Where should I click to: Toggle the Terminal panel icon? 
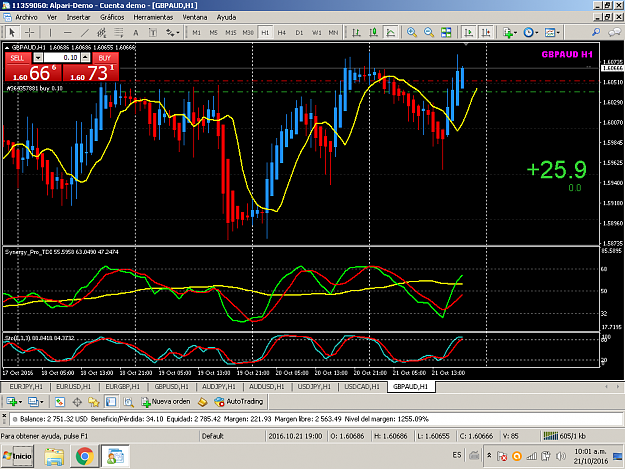(x=111, y=402)
